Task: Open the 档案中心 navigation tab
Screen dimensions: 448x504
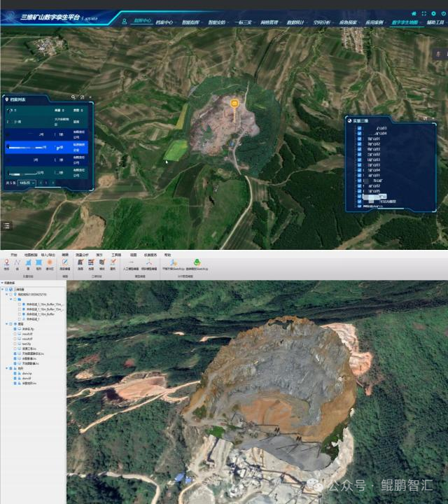Action: coord(164,22)
